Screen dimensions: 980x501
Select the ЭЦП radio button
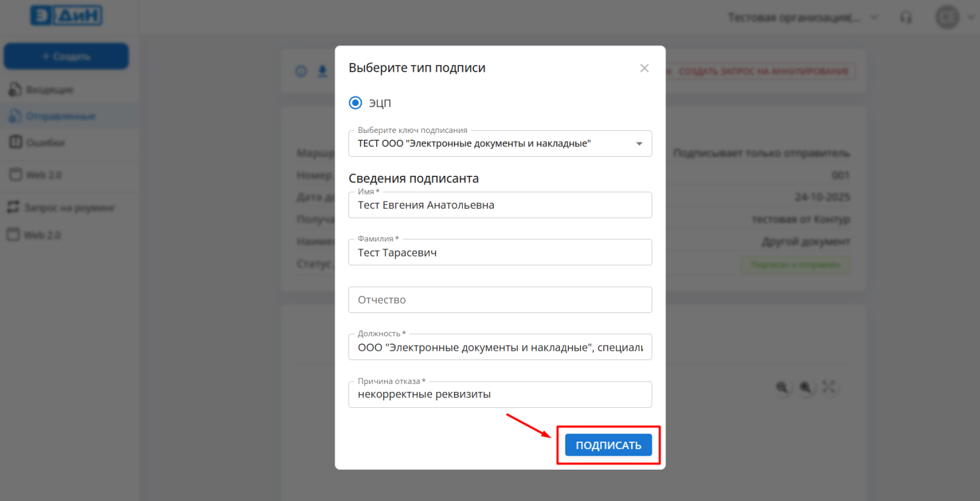click(355, 103)
